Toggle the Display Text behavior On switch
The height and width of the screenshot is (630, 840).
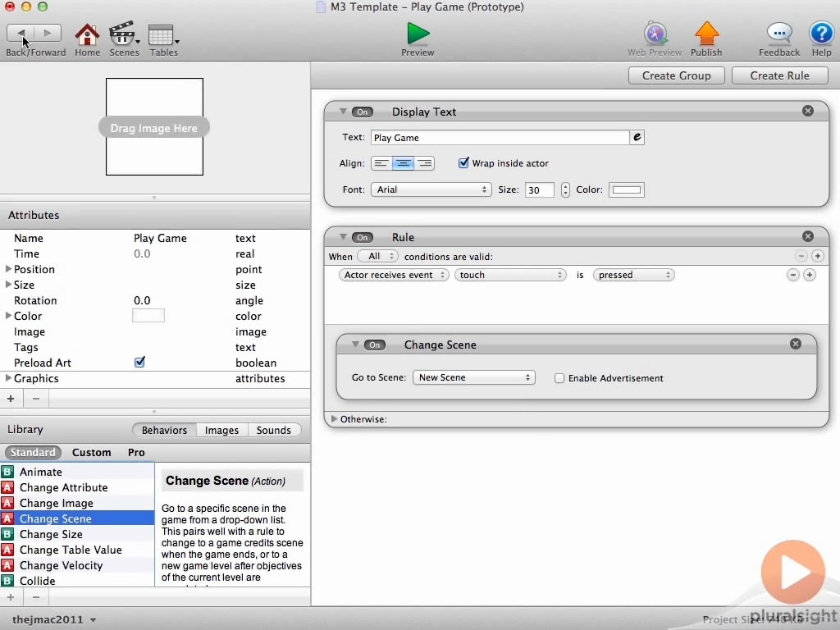pos(362,112)
